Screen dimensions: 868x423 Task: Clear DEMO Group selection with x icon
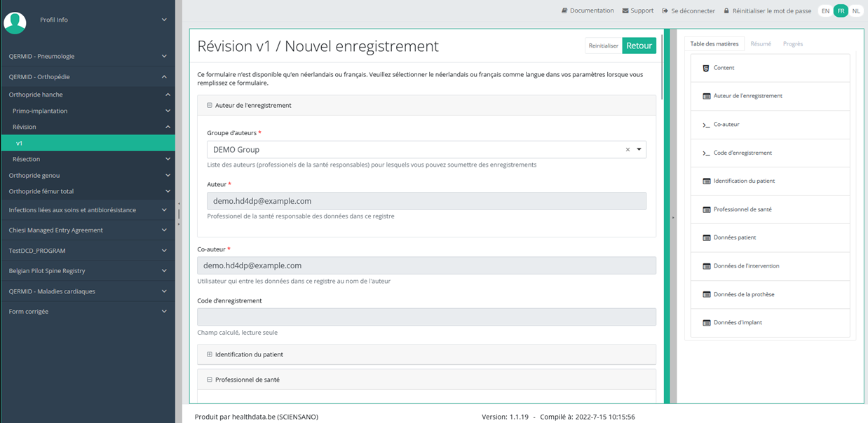click(628, 149)
